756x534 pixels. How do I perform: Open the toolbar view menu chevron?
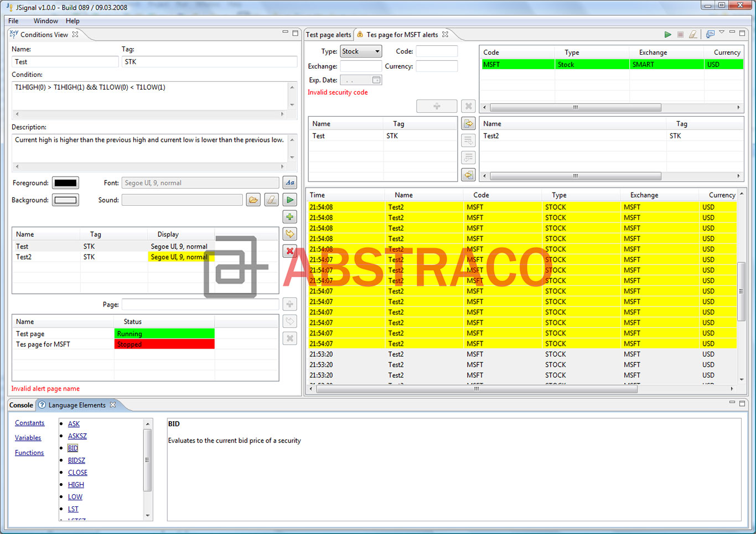pyautogui.click(x=722, y=34)
